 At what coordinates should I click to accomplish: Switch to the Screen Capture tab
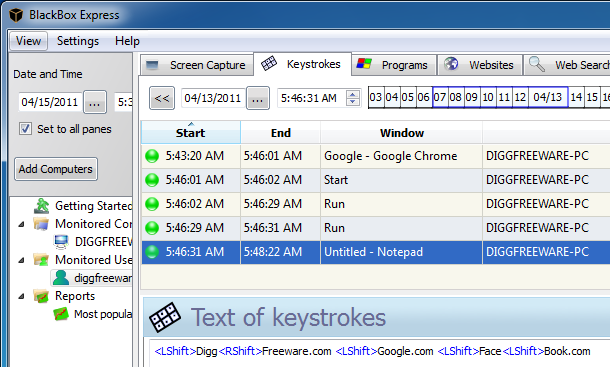click(197, 65)
